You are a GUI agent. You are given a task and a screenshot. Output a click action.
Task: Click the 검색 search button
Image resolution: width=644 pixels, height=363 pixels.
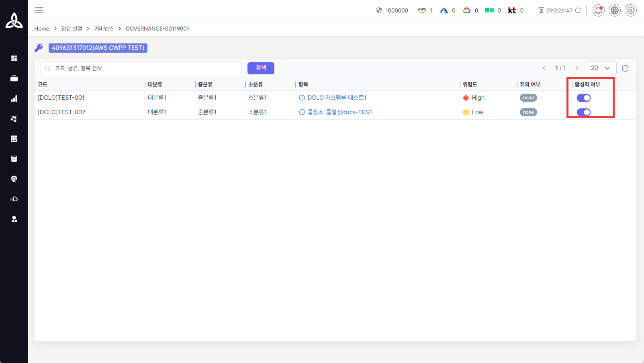point(261,68)
